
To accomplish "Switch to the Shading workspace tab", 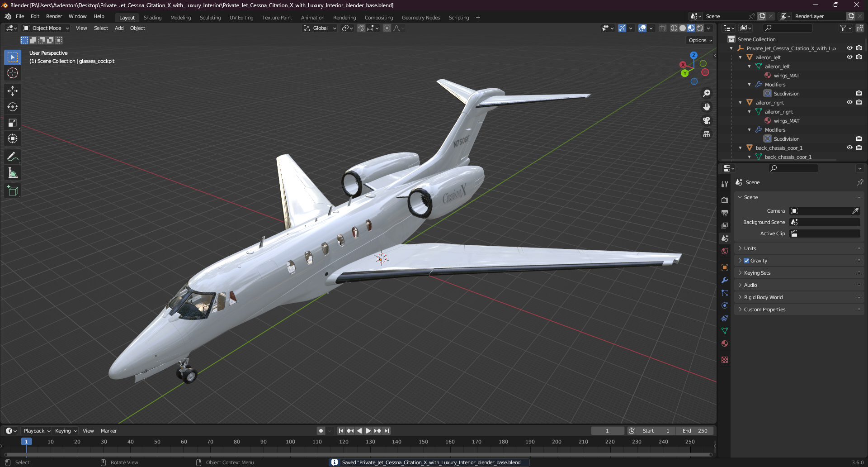I will pos(152,18).
